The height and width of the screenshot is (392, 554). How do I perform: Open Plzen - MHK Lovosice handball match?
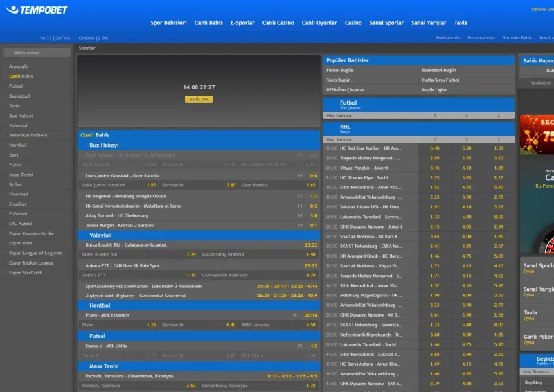[107, 315]
